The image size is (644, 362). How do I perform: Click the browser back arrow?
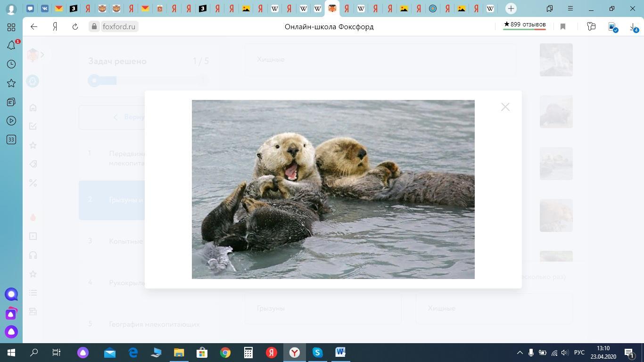34,27
